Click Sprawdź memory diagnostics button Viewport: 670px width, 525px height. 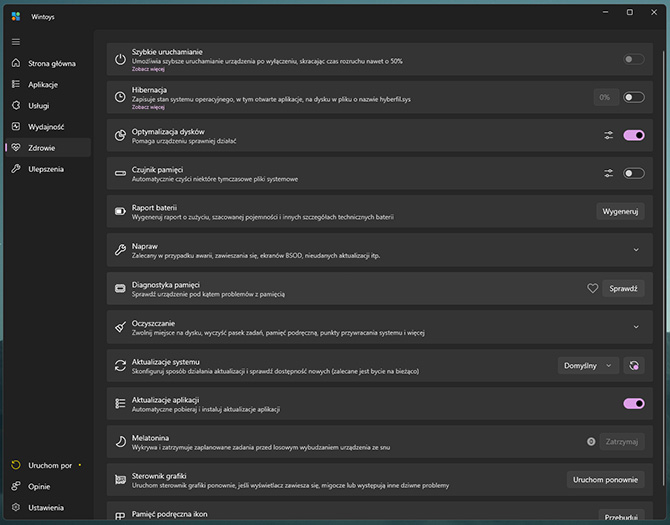tap(623, 289)
